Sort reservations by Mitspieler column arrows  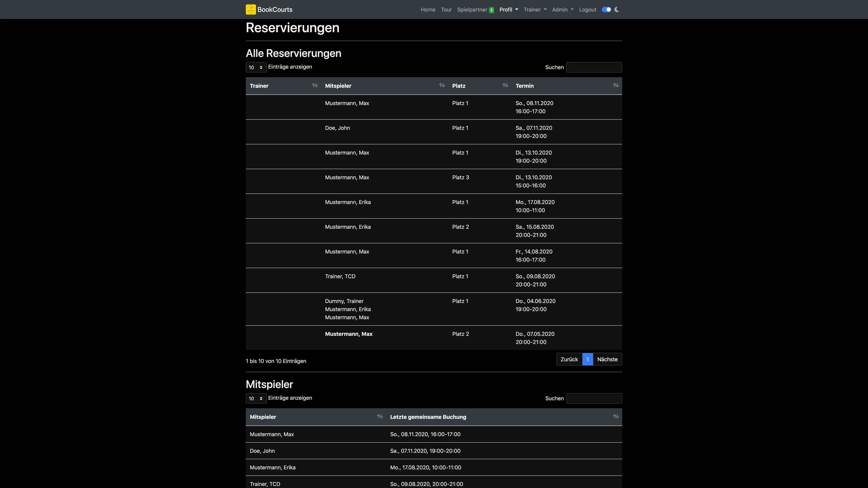[442, 85]
